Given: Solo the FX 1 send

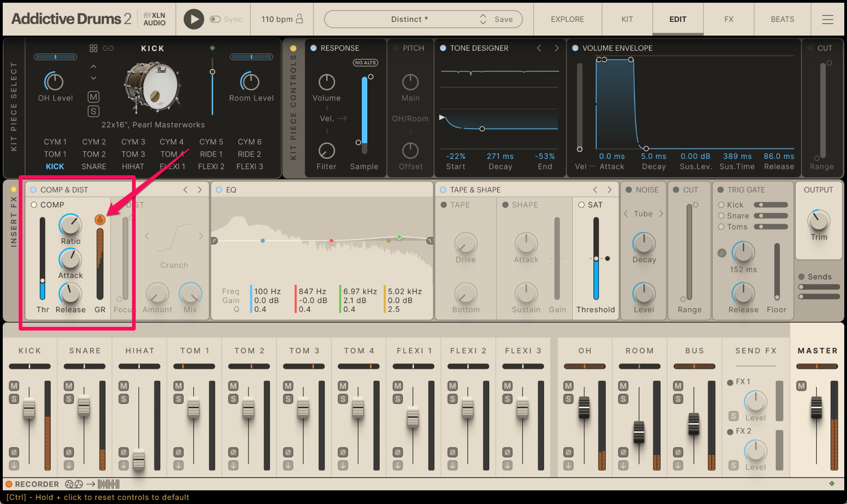Looking at the screenshot, I should [x=733, y=416].
